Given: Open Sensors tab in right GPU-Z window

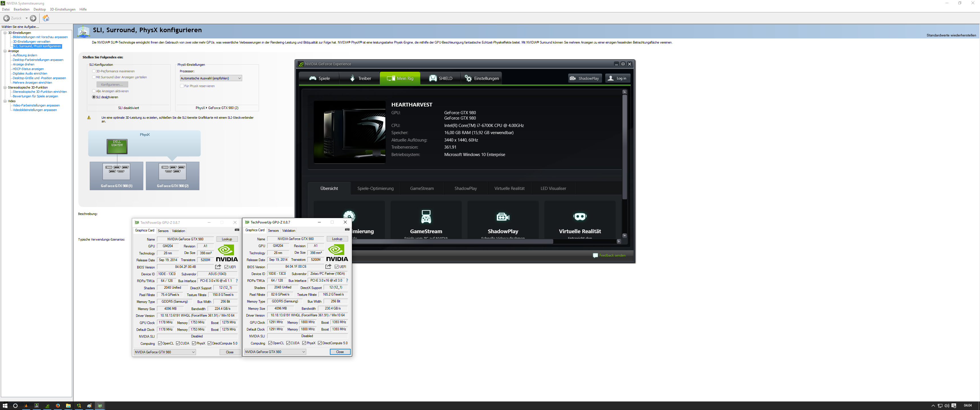Looking at the screenshot, I should (273, 230).
